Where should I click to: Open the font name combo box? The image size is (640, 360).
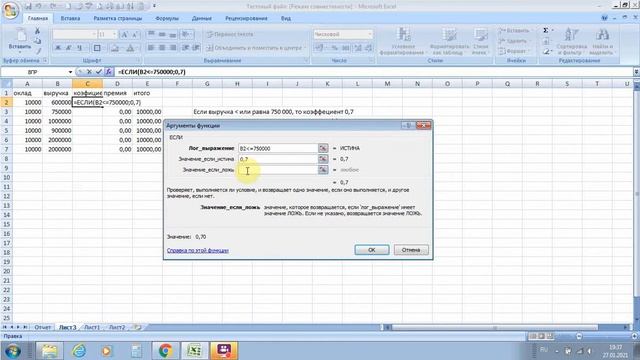pos(75,35)
